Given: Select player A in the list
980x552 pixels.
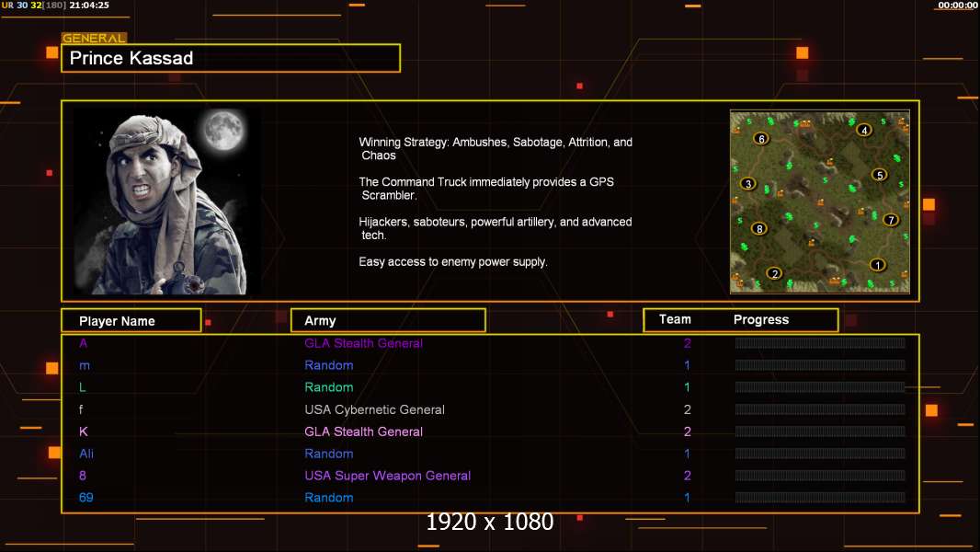Looking at the screenshot, I should tap(83, 343).
